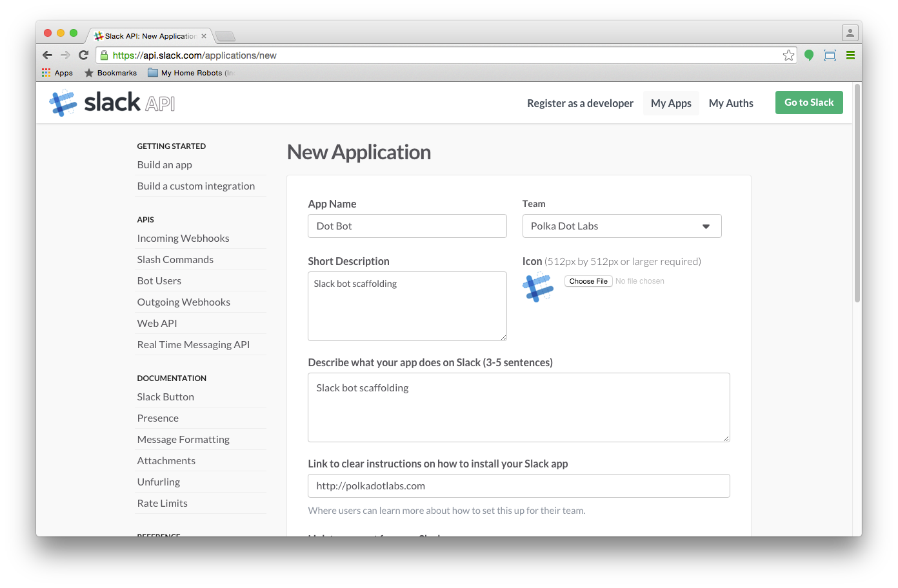898x588 pixels.
Task: Click Register as a developer
Action: (580, 103)
